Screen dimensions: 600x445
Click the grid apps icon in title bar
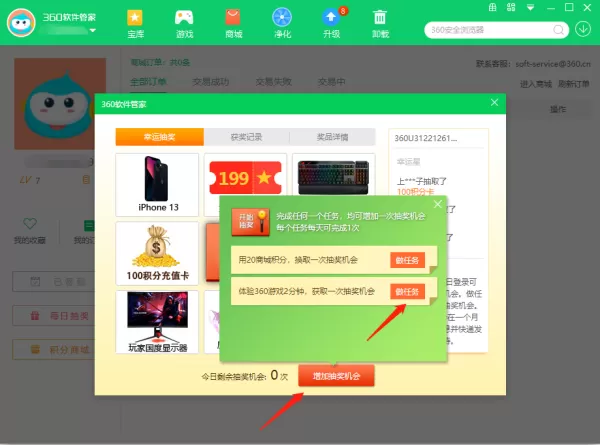(511, 7)
